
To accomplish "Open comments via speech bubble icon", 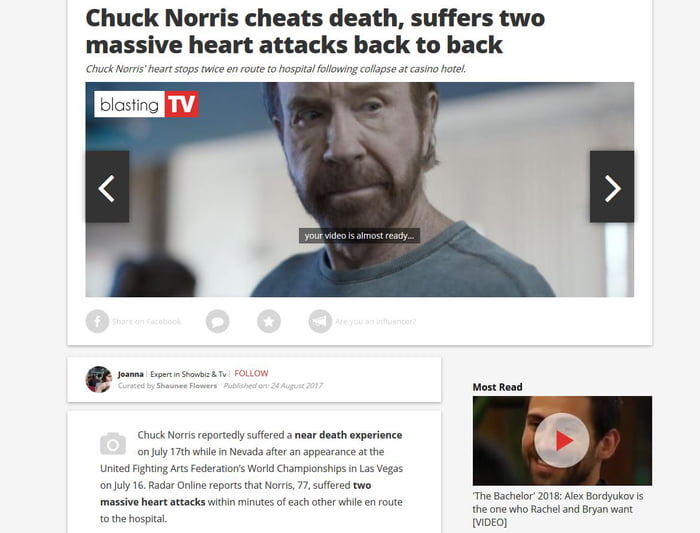I will [x=217, y=321].
